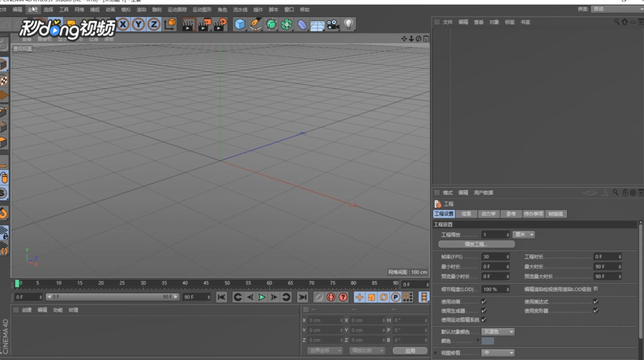Viewport: 644px width, 360px height.
Task: Select the spline Pen tool
Action: 255,24
